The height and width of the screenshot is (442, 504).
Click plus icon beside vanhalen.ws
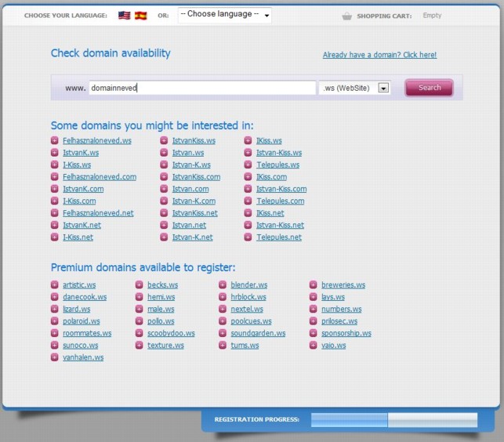tap(55, 357)
